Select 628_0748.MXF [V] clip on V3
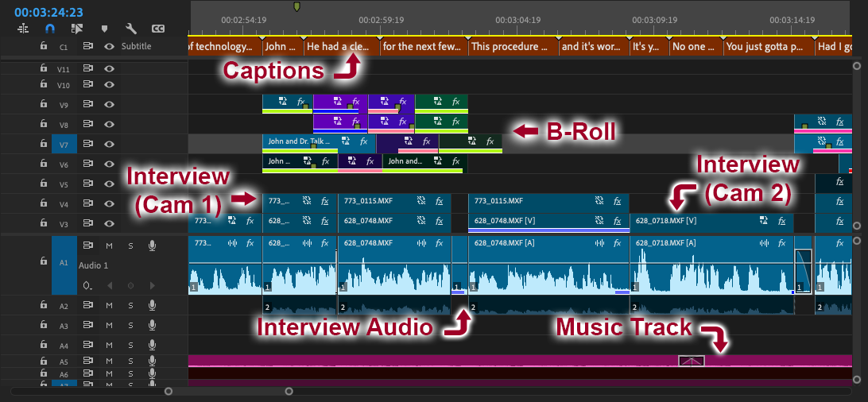This screenshot has width=868, height=402. click(548, 222)
